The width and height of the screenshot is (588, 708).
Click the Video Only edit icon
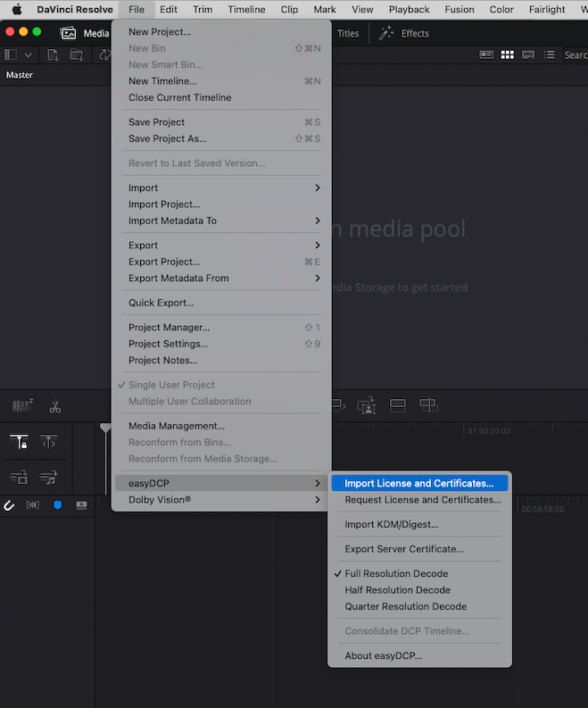click(x=19, y=477)
